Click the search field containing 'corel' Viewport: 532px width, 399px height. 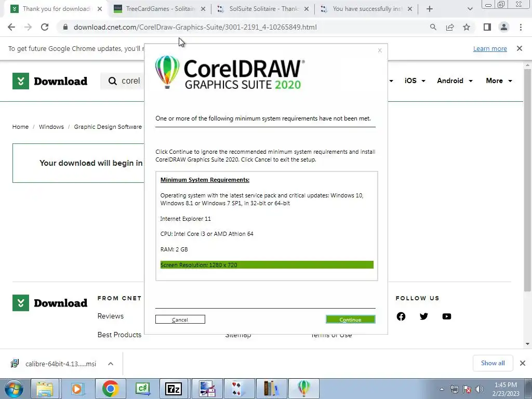click(x=122, y=81)
